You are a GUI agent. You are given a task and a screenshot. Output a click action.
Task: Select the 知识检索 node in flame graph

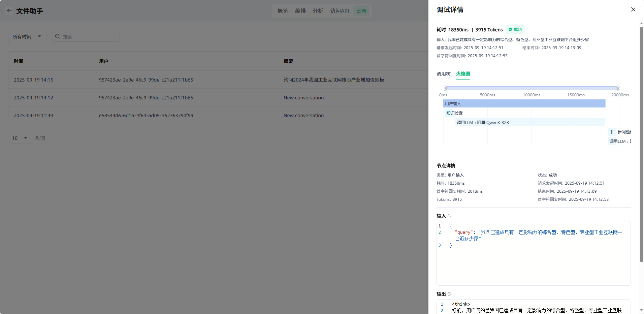point(454,113)
